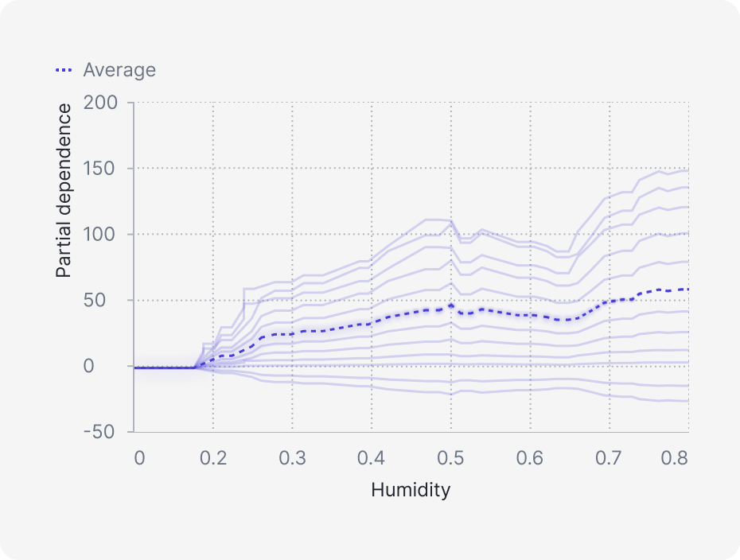The height and width of the screenshot is (560, 740).
Task: Click the lowest line's right endpoint
Action: 687,401
